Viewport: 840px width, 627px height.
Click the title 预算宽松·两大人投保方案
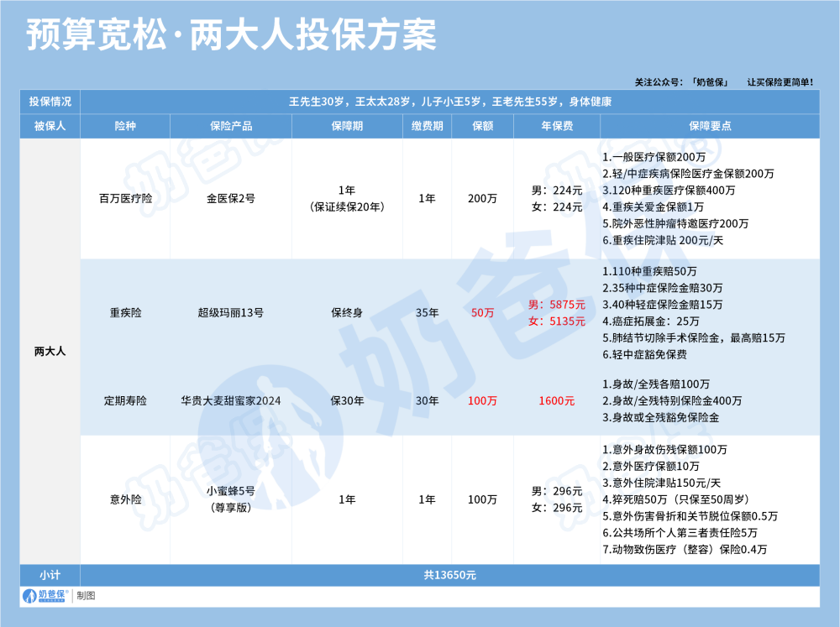click(x=233, y=34)
